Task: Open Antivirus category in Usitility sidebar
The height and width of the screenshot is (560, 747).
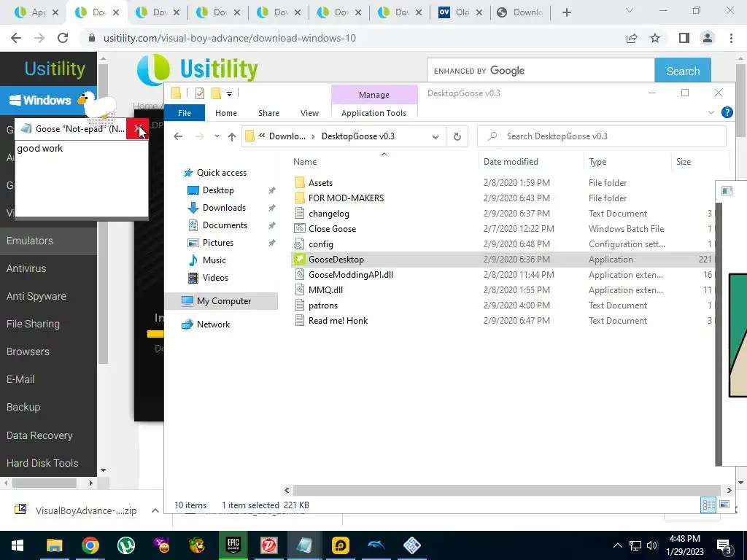Action: click(26, 268)
